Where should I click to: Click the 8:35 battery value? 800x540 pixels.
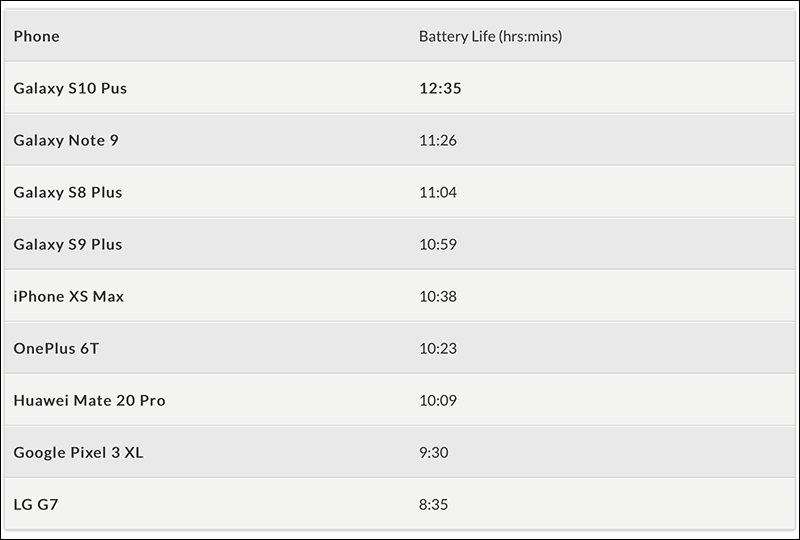[x=434, y=505]
